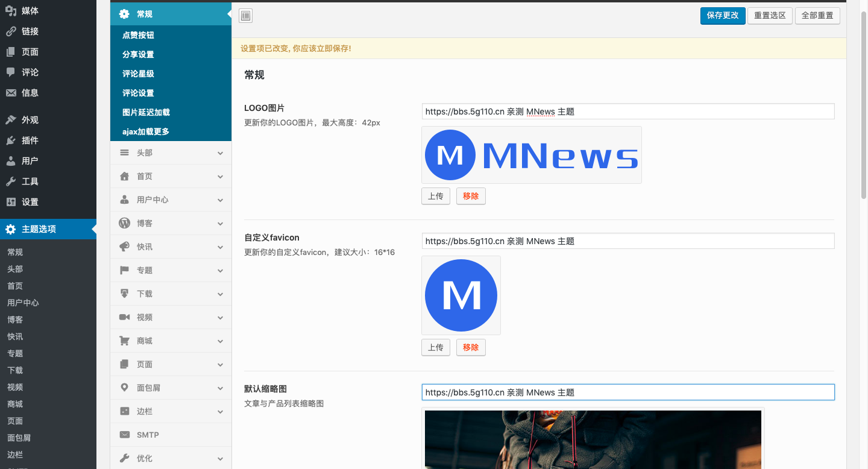868x469 pixels.
Task: Expand the 面包屑 section chevron
Action: 220,388
